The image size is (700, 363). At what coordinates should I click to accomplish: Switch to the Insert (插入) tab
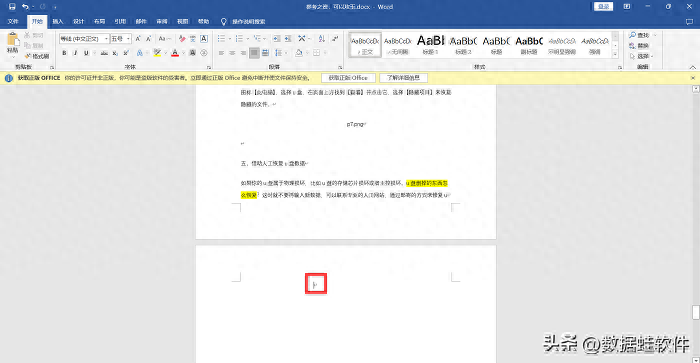(58, 21)
